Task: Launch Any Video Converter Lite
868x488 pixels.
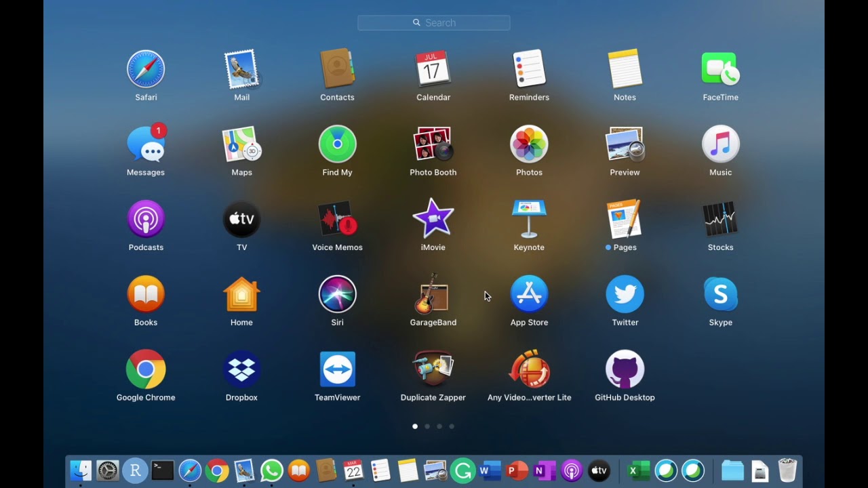Action: [529, 369]
